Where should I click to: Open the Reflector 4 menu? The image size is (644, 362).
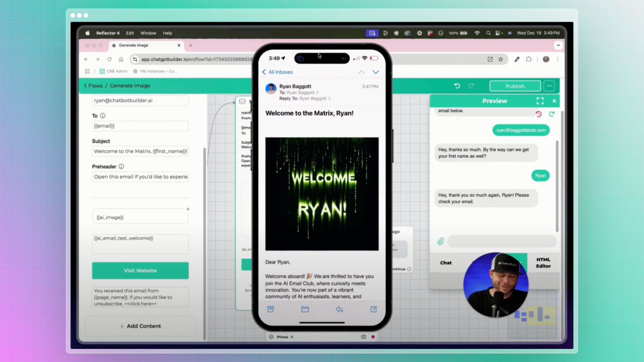[x=108, y=33]
